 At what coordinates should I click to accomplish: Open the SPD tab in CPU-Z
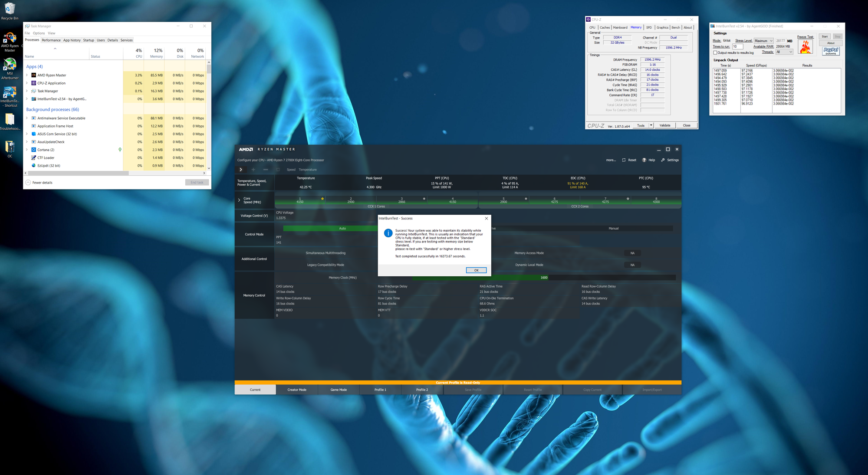(649, 27)
